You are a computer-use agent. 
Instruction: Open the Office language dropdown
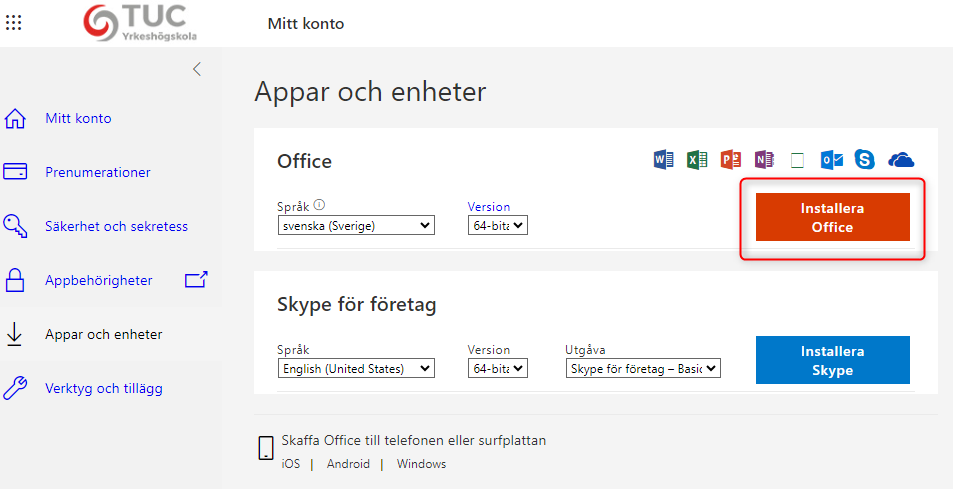[356, 226]
